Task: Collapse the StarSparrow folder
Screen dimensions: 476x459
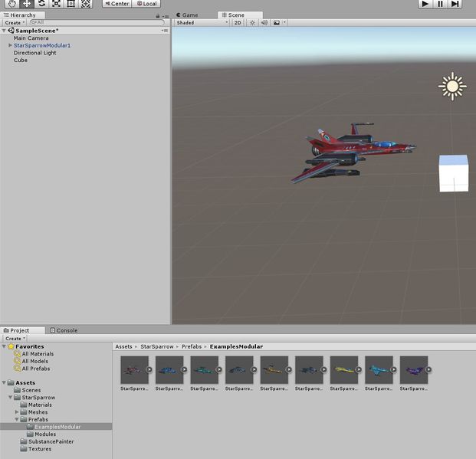Action: click(10, 398)
